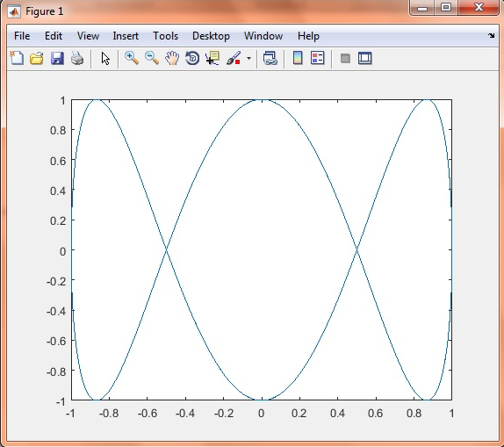Viewport: 504px width, 447px height.
Task: Expand the brush color dropdown arrow
Action: pyautogui.click(x=248, y=59)
